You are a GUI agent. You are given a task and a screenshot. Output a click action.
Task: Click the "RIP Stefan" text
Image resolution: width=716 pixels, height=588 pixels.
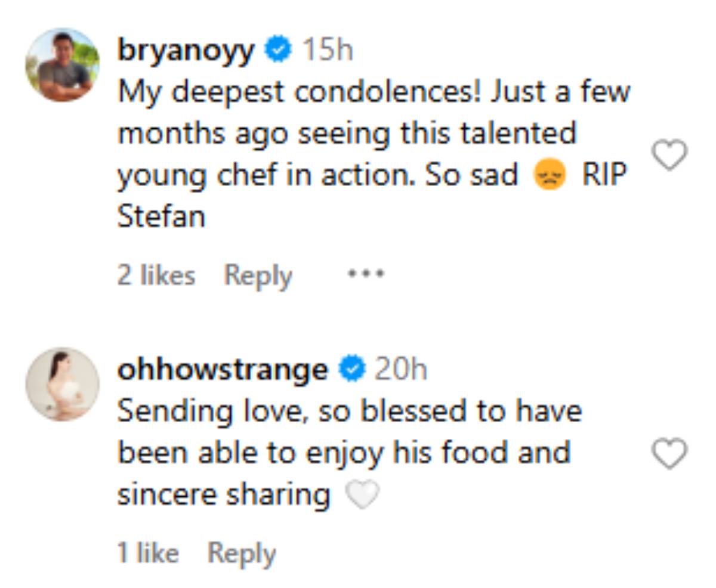[x=604, y=176]
